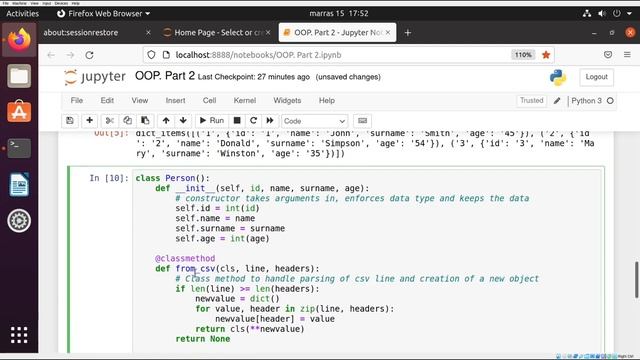Open the volume icon in top bar
The height and width of the screenshot is (360, 640).
pos(602,13)
